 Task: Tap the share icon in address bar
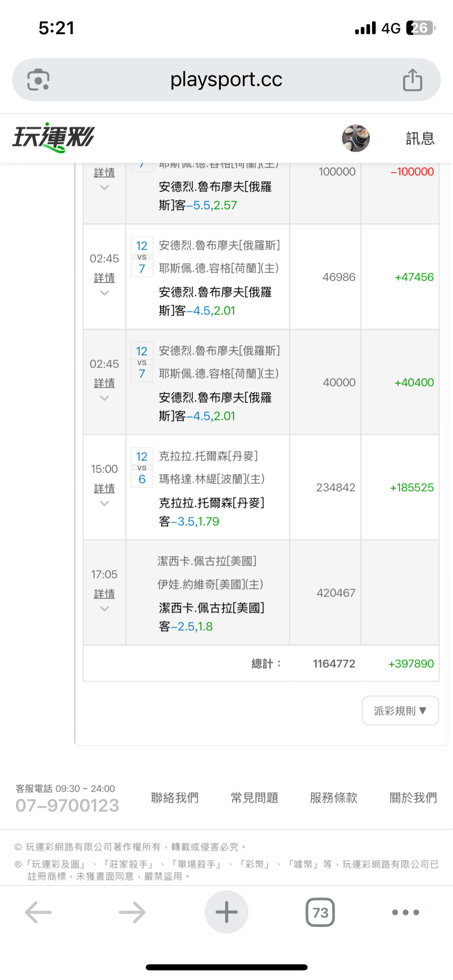412,80
